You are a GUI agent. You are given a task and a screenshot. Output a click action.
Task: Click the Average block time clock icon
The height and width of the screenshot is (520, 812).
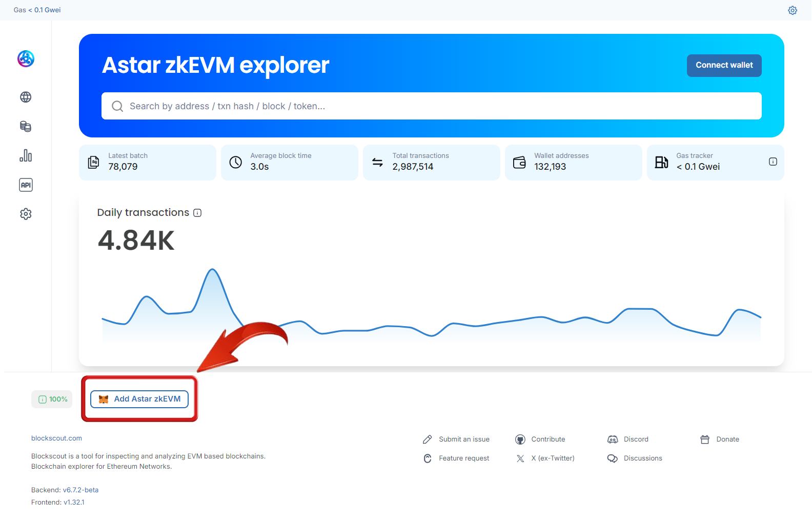[235, 162]
